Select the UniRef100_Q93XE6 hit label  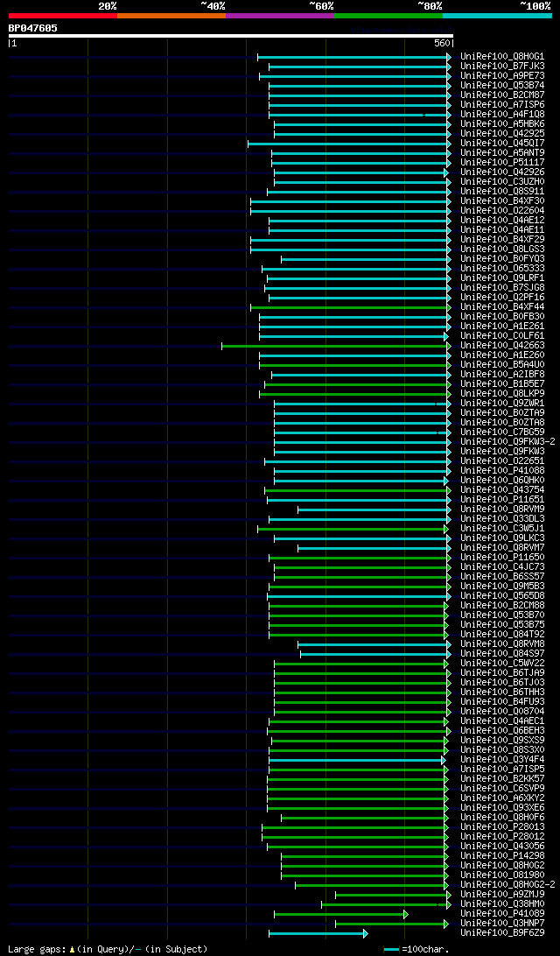click(x=503, y=808)
